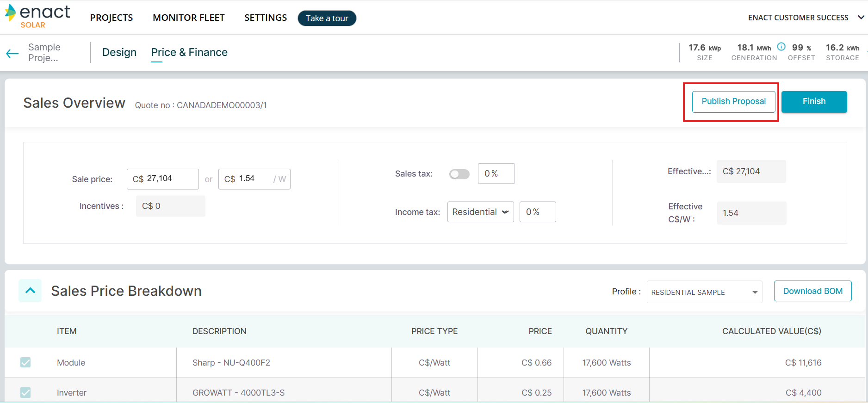Uncheck the Module row checkbox
This screenshot has height=403, width=868.
(x=25, y=362)
